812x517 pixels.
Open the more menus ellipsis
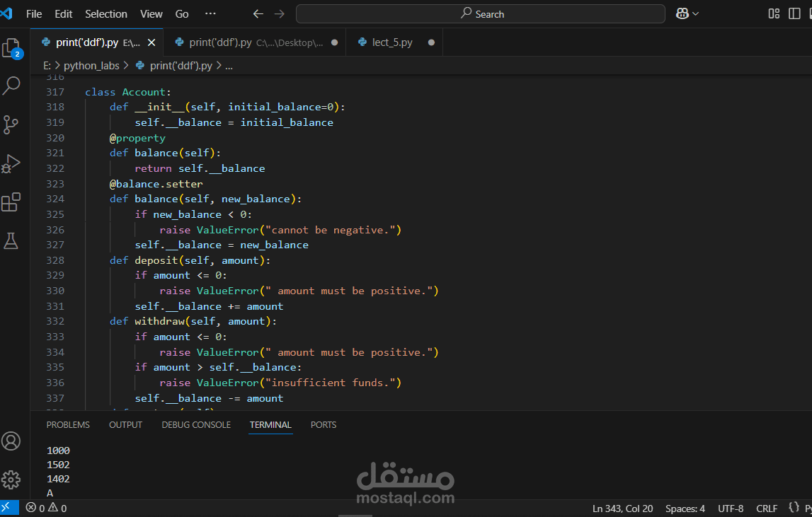[210, 14]
